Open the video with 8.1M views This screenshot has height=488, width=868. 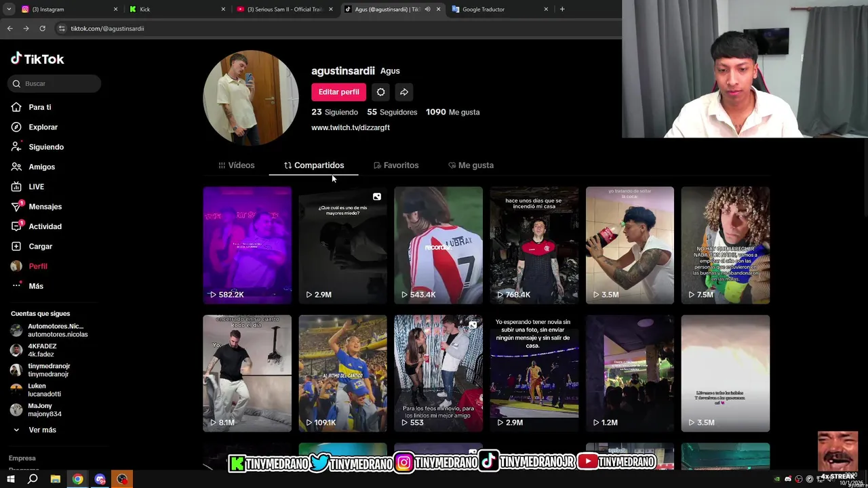click(247, 373)
